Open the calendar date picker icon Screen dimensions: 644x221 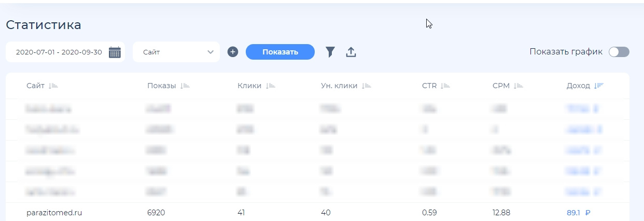click(115, 52)
